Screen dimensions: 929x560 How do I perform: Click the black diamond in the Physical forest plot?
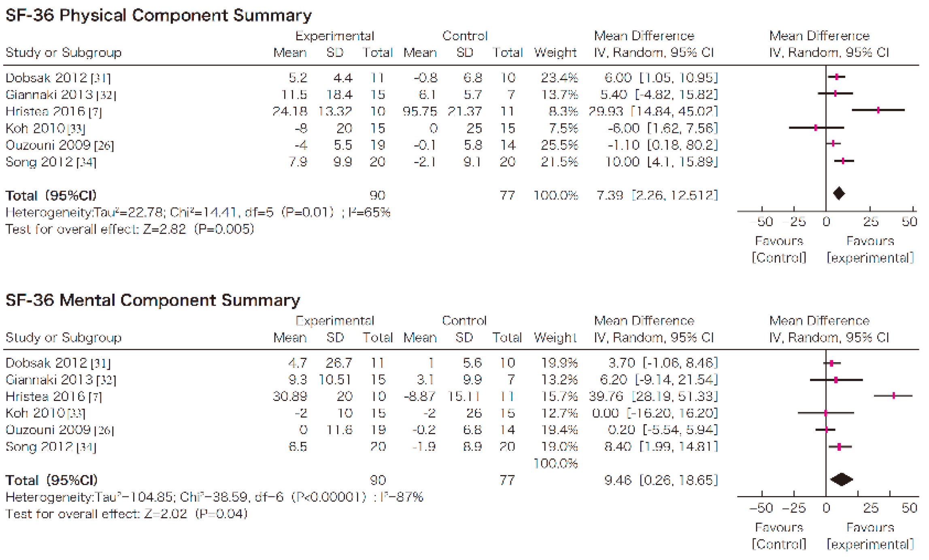839,194
